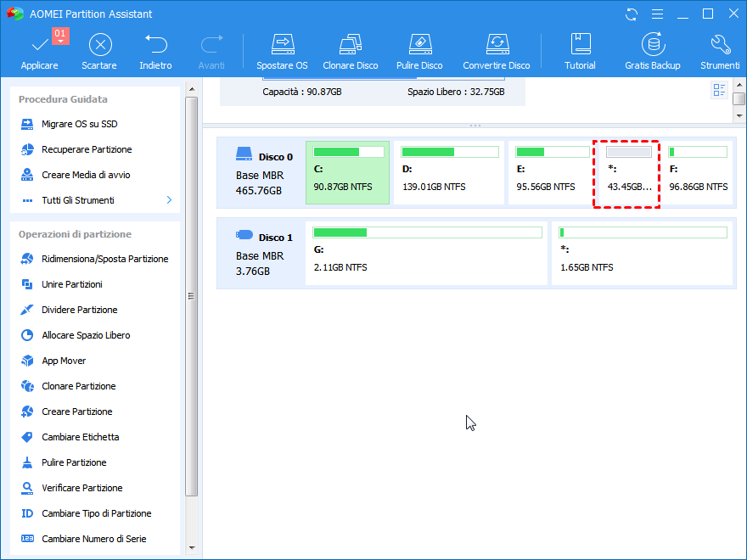The height and width of the screenshot is (560, 747).
Task: Open Cambiare Tipo di Partizione
Action: 95,514
